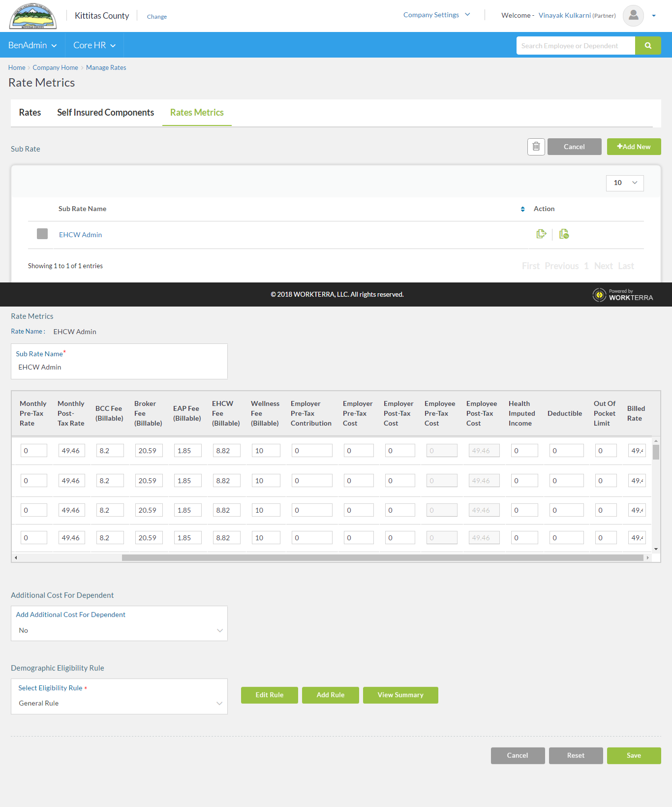Open the page size 10 dropdown
The image size is (672, 807).
click(x=625, y=183)
